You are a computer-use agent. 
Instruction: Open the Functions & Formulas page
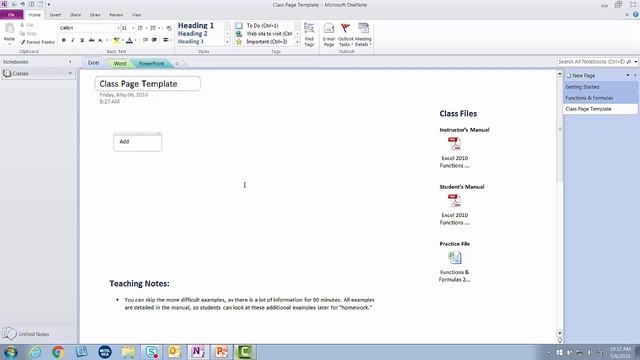[600, 98]
